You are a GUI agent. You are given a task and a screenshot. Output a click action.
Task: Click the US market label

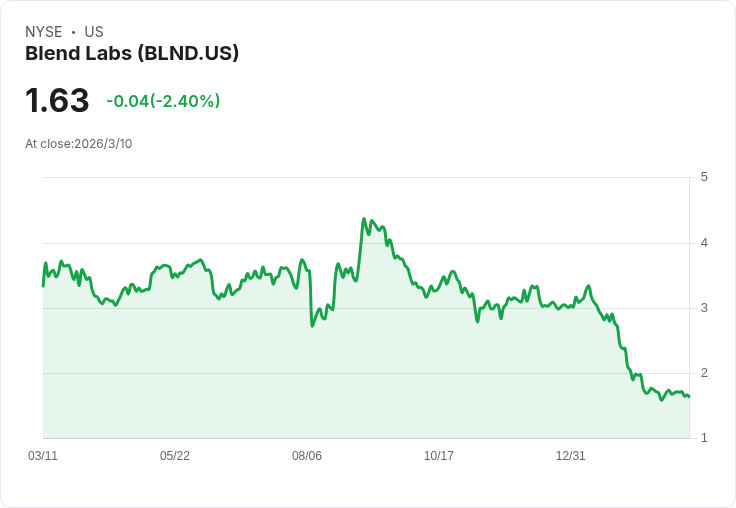94,32
